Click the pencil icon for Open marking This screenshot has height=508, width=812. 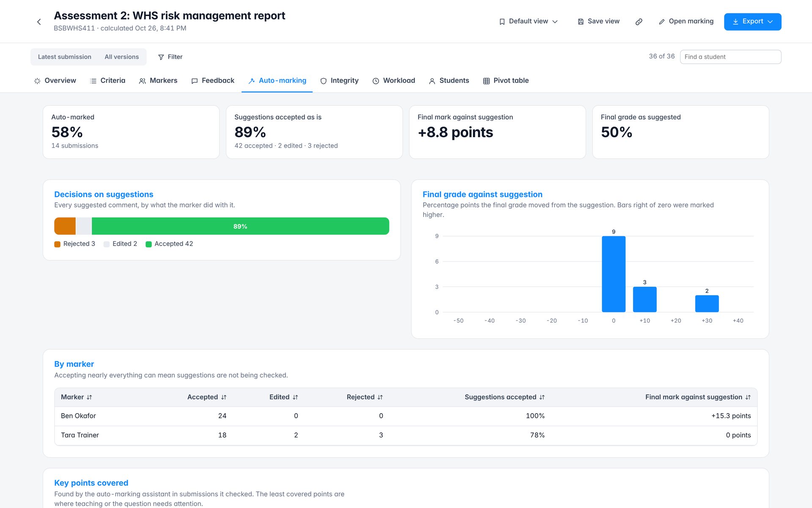click(x=662, y=22)
